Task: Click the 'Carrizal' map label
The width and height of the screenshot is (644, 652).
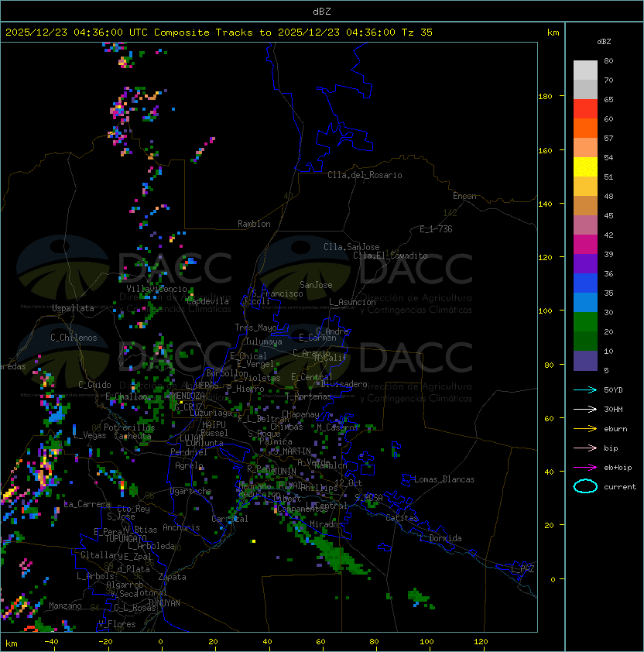Action: click(230, 519)
